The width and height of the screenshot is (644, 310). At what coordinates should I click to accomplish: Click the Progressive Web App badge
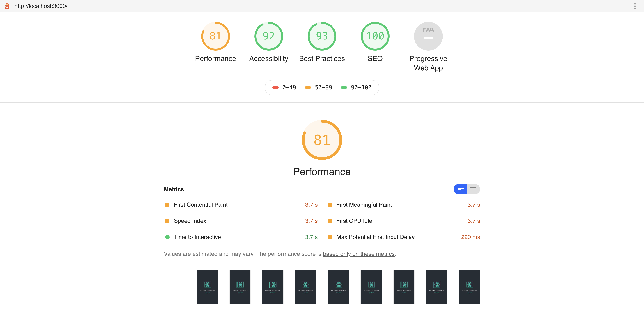(x=428, y=36)
